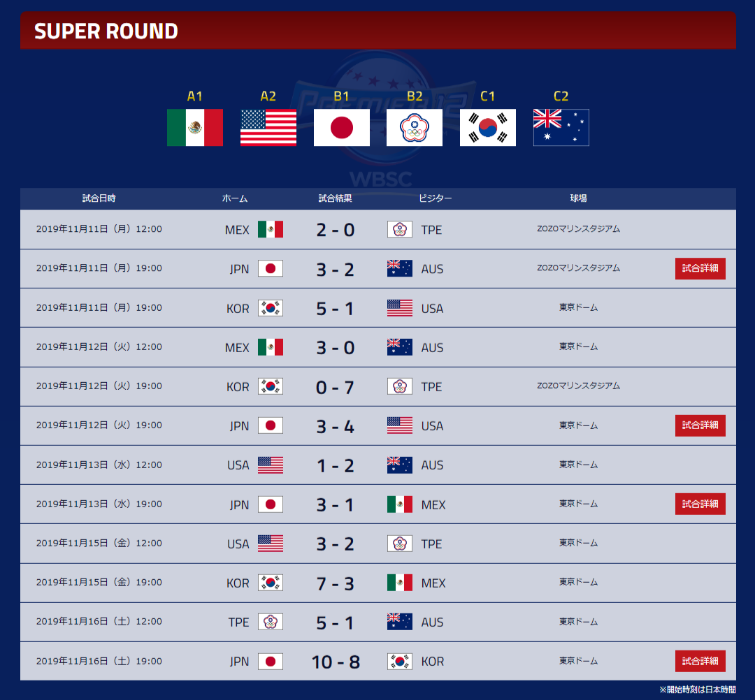The height and width of the screenshot is (700, 755).
Task: Click the A2 United States flag
Action: click(268, 127)
